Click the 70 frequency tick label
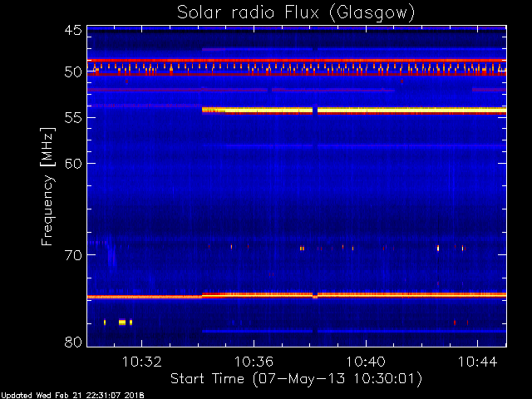This screenshot has height=399, width=532. point(73,255)
